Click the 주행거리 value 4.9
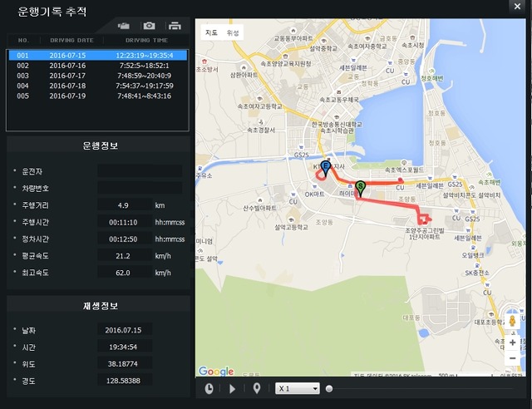532x409 pixels. coord(125,205)
